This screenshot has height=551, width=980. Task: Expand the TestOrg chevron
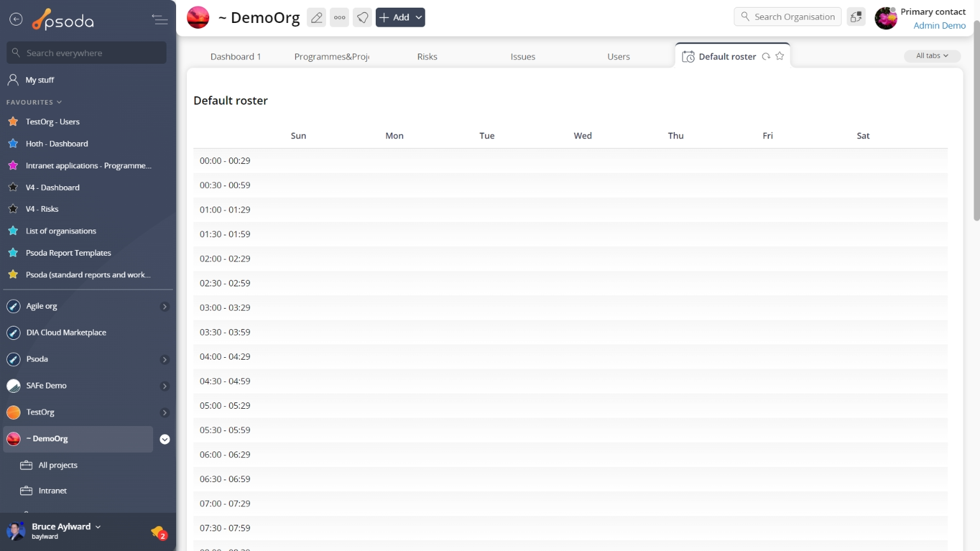(x=165, y=413)
